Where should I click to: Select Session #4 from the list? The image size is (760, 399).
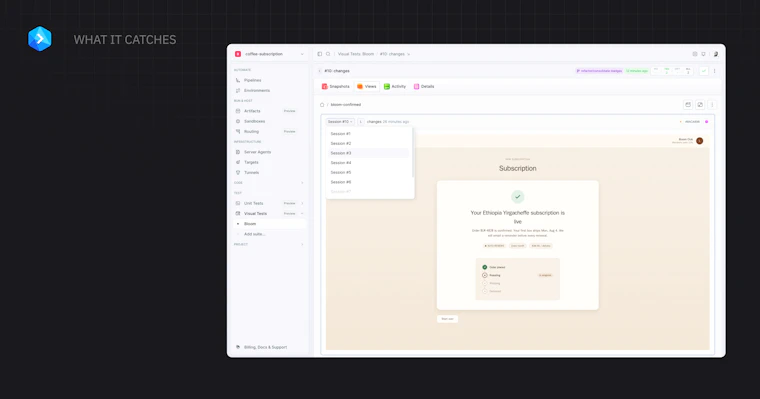pos(368,163)
